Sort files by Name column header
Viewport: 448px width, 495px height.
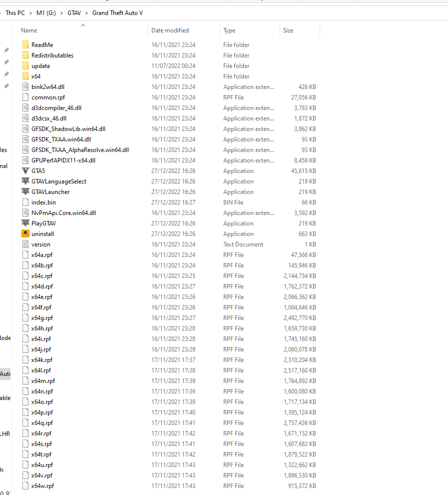tap(29, 30)
